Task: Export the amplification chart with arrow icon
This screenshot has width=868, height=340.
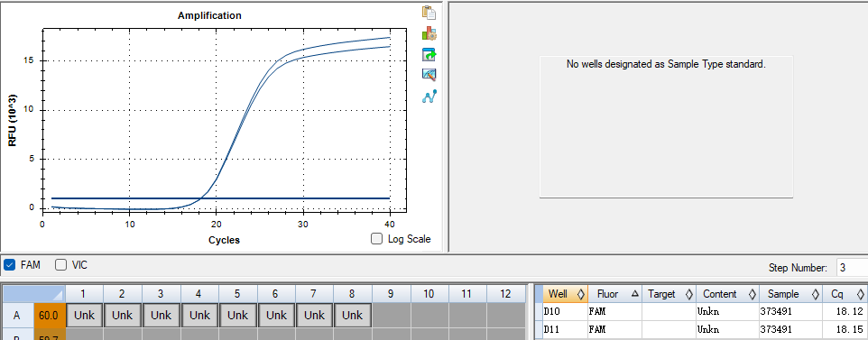Action: [429, 54]
